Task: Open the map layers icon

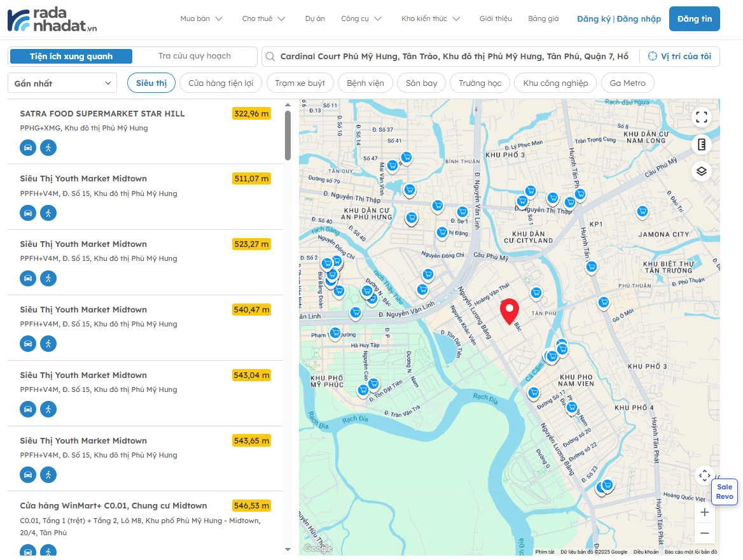Action: 701,171
